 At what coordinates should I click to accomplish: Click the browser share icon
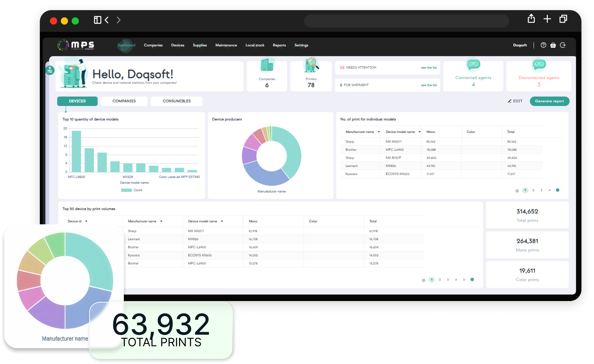coord(531,19)
